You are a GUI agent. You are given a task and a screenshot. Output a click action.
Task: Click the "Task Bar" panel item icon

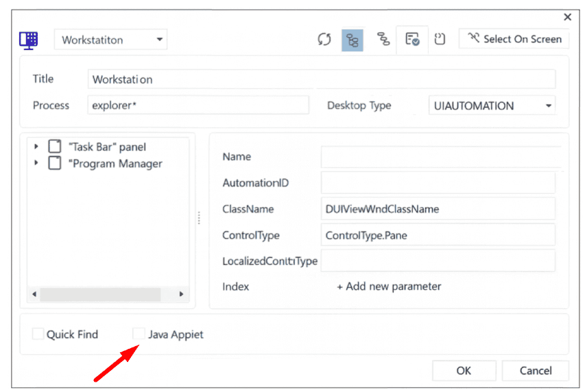55,147
